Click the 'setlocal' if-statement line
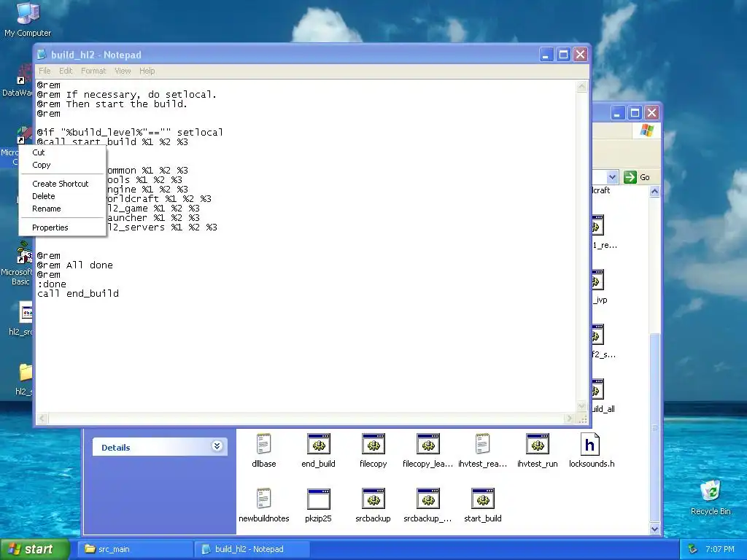747x560 pixels. click(x=130, y=133)
